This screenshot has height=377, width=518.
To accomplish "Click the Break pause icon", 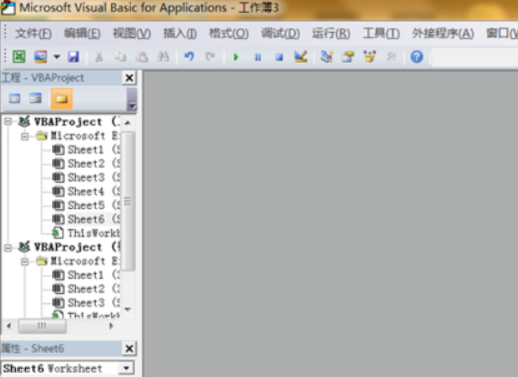I will pyautogui.click(x=258, y=57).
